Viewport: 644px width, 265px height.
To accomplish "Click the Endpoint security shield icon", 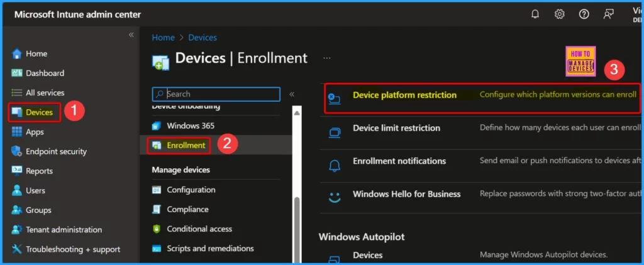I will (17, 151).
